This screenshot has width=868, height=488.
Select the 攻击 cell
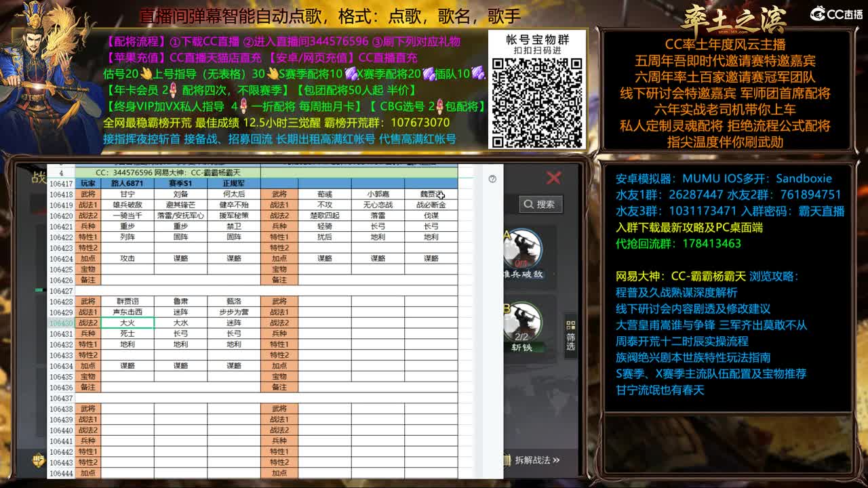pos(127,259)
